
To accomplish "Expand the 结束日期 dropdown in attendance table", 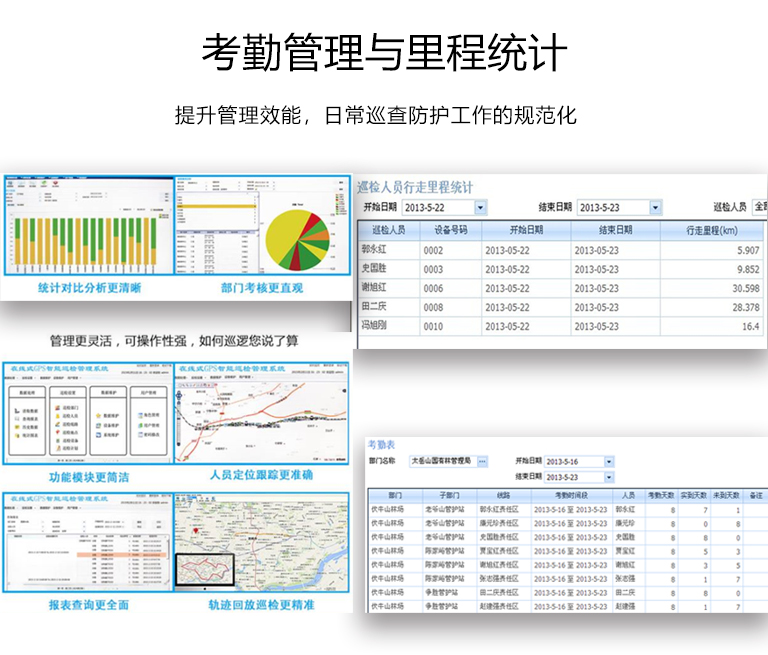I will pyautogui.click(x=608, y=477).
